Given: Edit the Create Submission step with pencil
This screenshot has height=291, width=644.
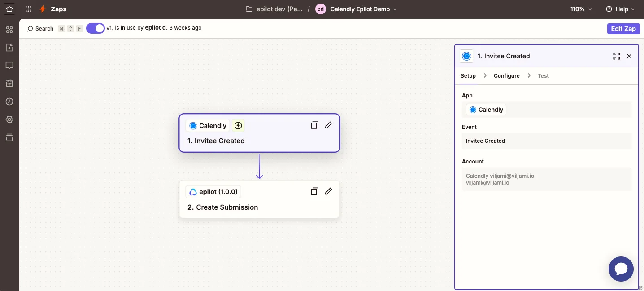Looking at the screenshot, I should tap(328, 191).
